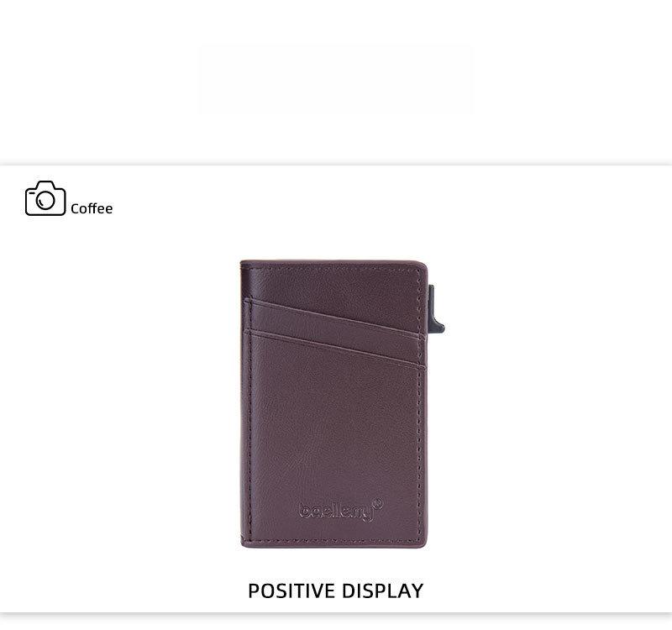Click the camera icon's top viewfinder bump
672x630 pixels.
(45, 184)
